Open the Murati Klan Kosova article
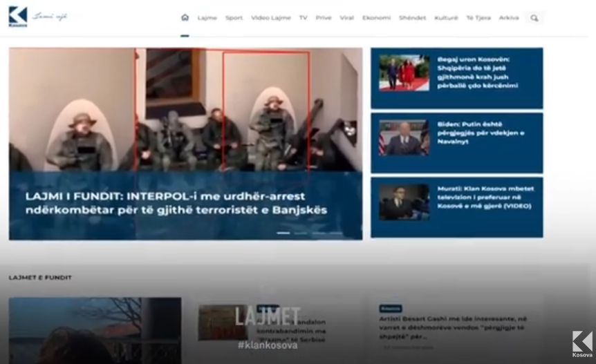Viewport: 596px width, 364px height. tap(485, 198)
